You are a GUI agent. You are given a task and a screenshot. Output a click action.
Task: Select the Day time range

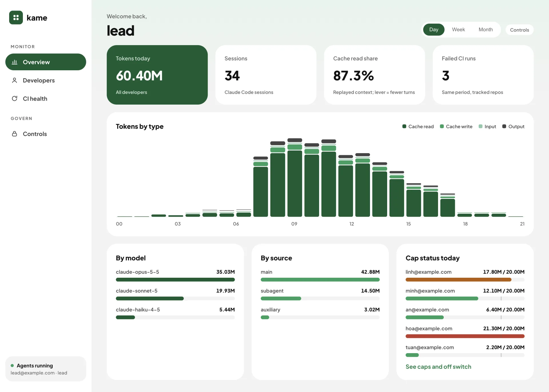coord(434,29)
